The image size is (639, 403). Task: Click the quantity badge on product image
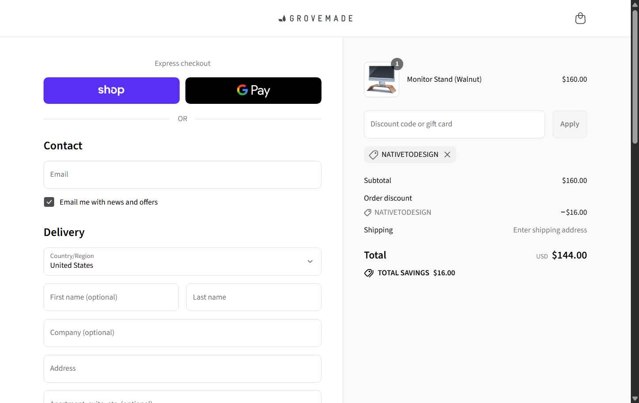coord(397,64)
